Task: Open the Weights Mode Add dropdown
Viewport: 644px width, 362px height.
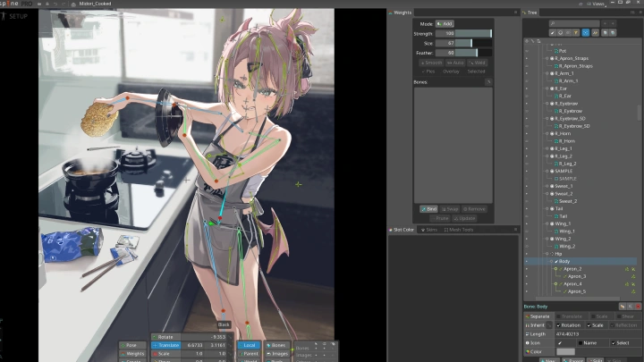Action: pyautogui.click(x=445, y=24)
